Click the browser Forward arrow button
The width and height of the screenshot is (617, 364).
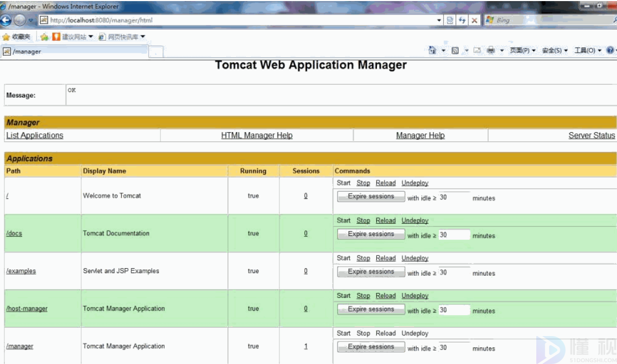(x=20, y=20)
